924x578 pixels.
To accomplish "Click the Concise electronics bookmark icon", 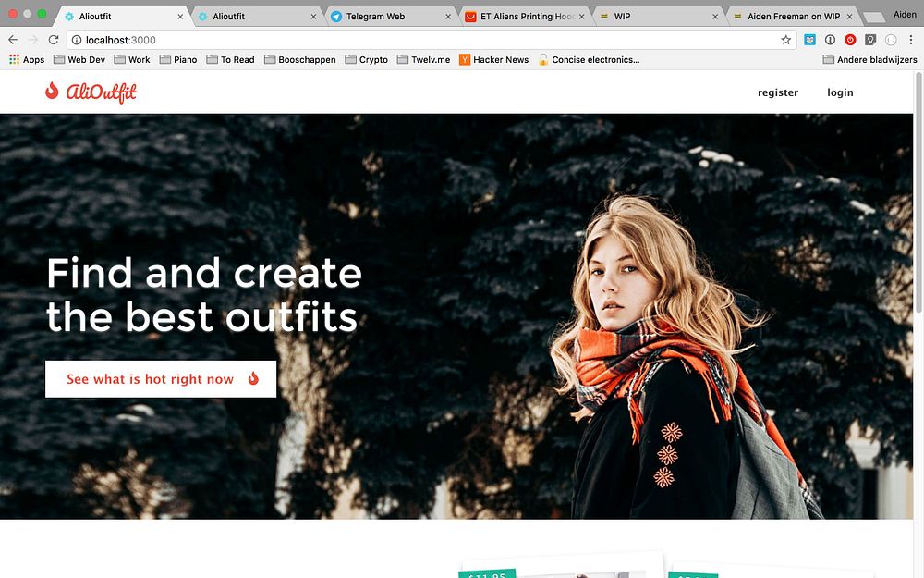I will click(x=543, y=59).
